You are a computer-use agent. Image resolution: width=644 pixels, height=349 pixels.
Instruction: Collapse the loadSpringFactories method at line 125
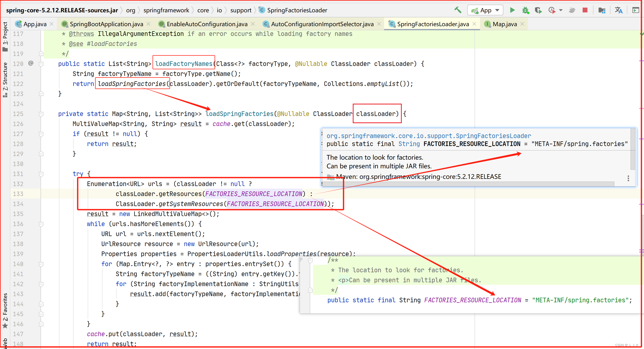41,114
